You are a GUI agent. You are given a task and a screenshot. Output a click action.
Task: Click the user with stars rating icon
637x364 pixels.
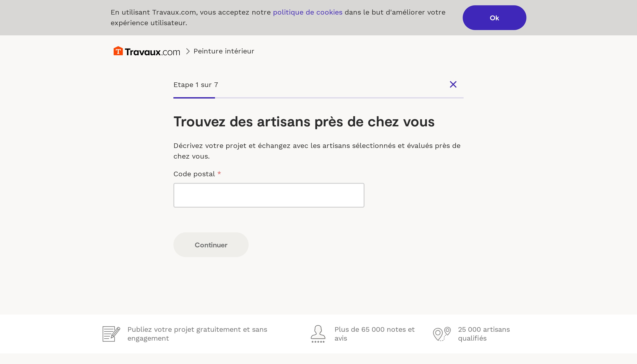tap(318, 334)
